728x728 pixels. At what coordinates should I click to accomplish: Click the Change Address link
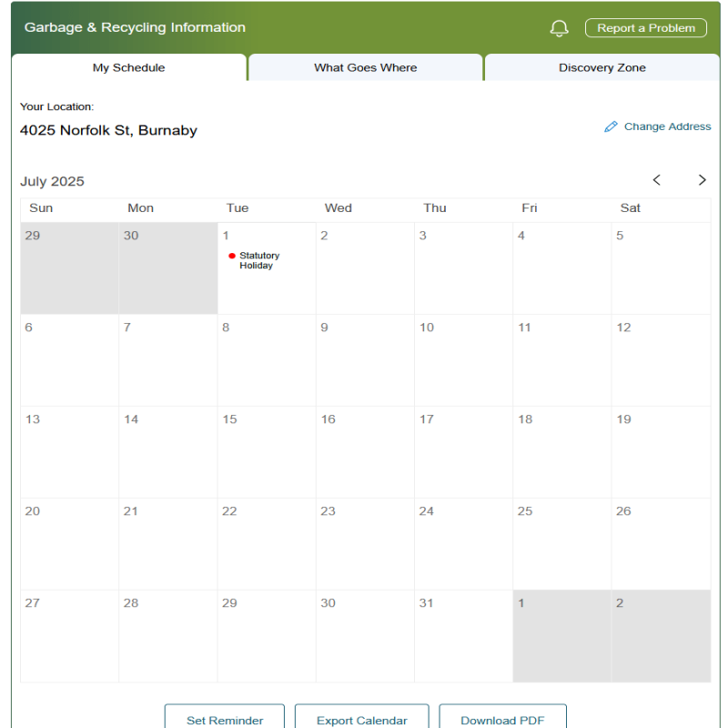point(667,126)
